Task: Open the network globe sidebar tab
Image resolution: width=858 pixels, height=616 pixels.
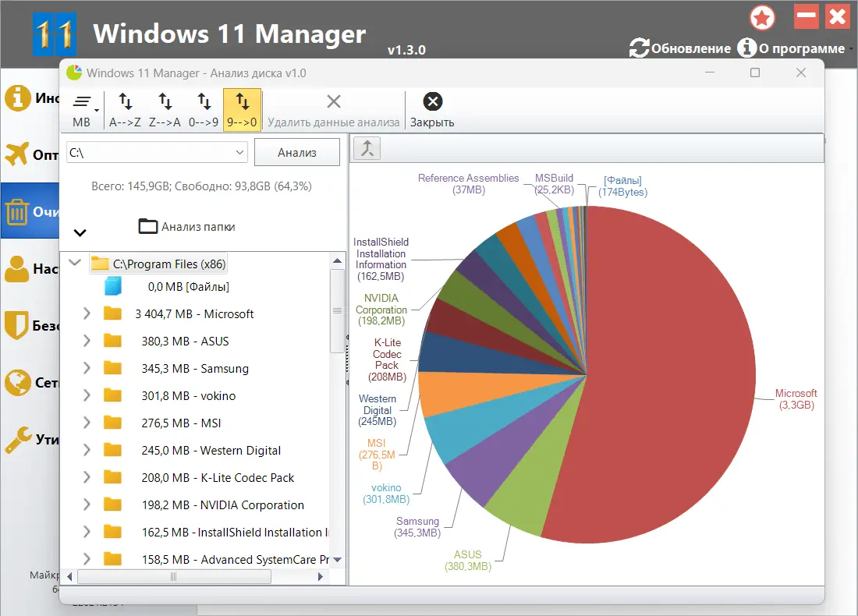Action: 17,382
